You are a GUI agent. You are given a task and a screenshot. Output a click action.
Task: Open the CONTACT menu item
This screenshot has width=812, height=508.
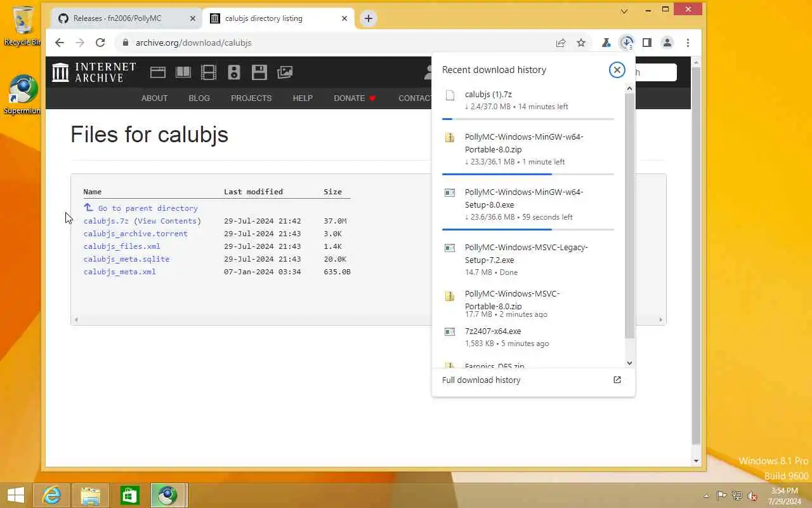[x=415, y=98]
